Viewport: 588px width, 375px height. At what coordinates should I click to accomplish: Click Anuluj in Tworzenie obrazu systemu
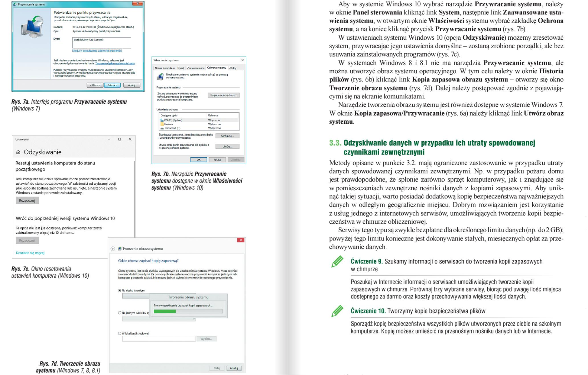234,368
